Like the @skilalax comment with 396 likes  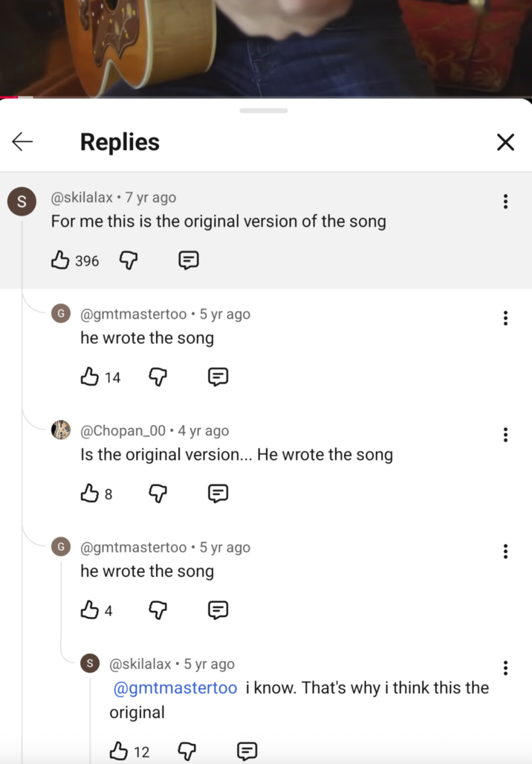pos(60,260)
